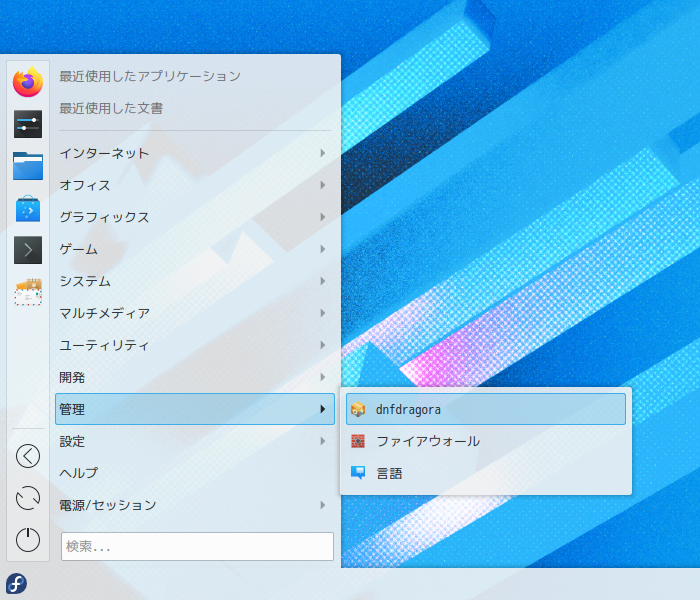
Task: Select the highlighted 管理 menu entry
Action: (195, 409)
